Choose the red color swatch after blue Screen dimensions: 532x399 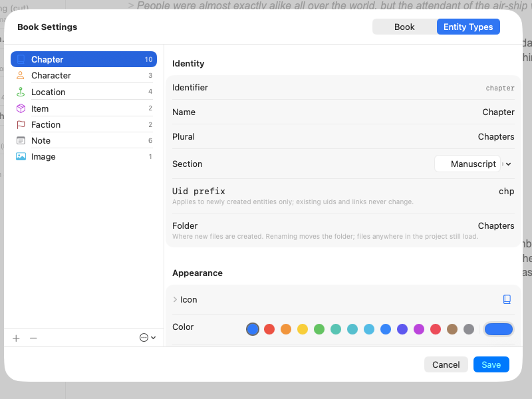(269, 329)
